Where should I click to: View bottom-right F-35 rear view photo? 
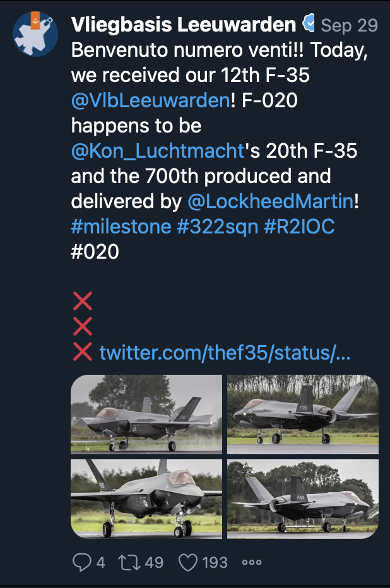pos(303,499)
